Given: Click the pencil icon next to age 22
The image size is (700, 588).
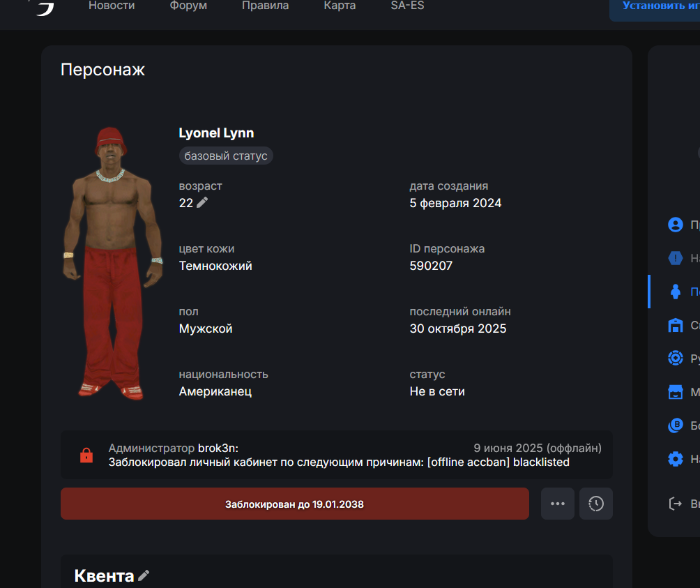Looking at the screenshot, I should coord(202,202).
